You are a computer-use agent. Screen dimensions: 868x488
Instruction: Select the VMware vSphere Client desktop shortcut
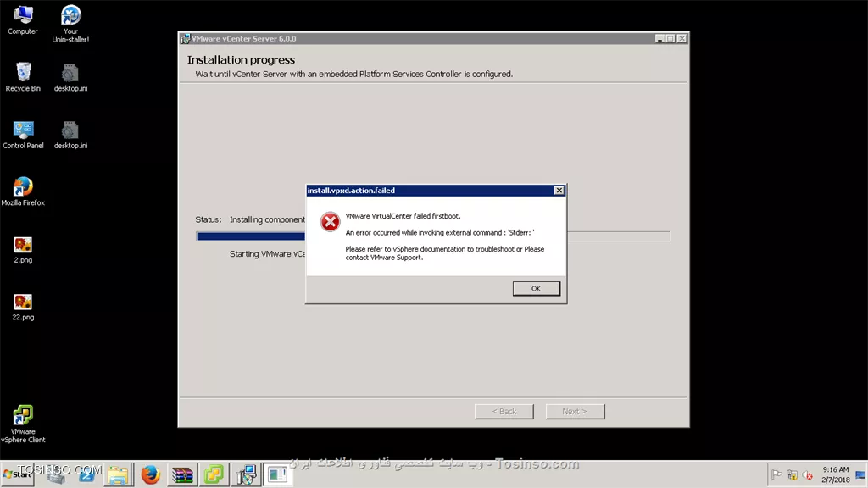click(x=23, y=424)
